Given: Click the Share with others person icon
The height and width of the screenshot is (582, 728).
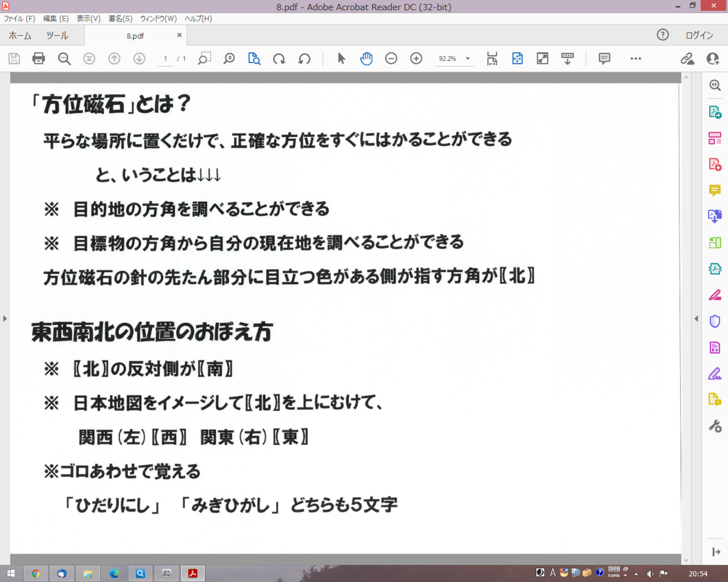Looking at the screenshot, I should (713, 59).
